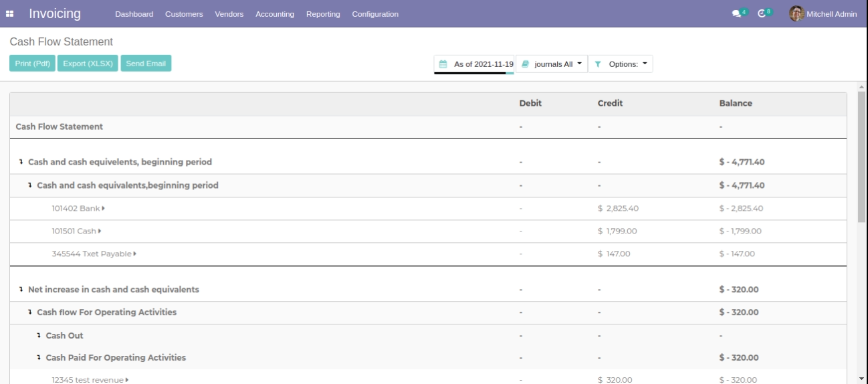Collapse Cash flow For Operating Activities row

pyautogui.click(x=31, y=312)
